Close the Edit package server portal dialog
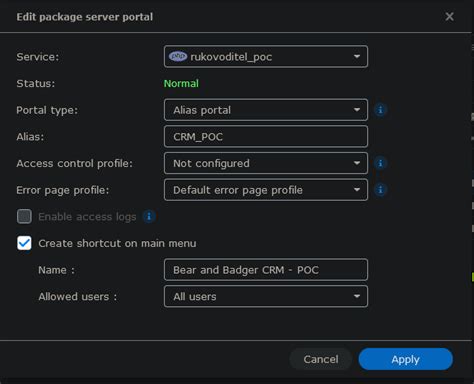 tap(449, 16)
